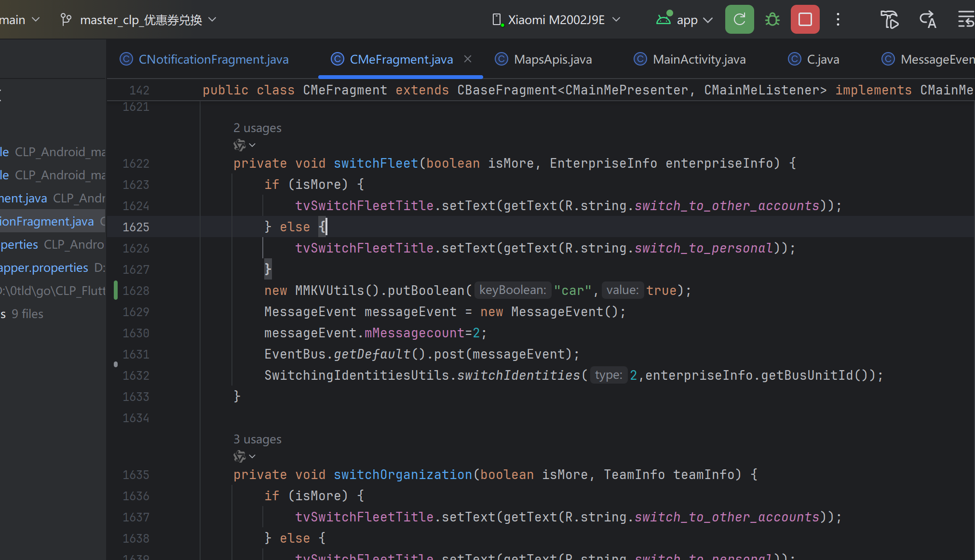Click the 2 usages hint above switchFleet
The image size is (975, 560).
coord(257,128)
